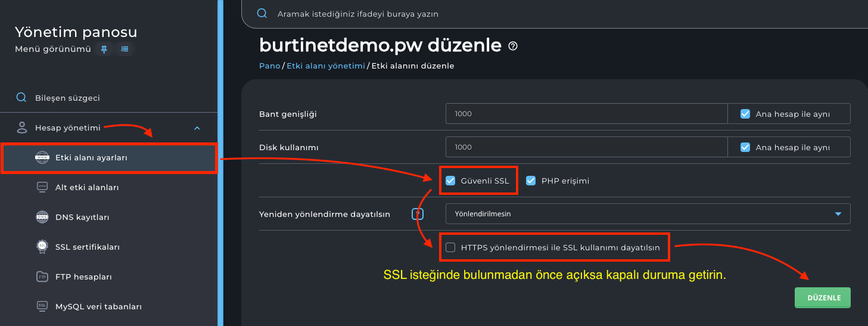Click the FTP hesapları folder icon
Screen dimensions: 868x326
(42, 277)
